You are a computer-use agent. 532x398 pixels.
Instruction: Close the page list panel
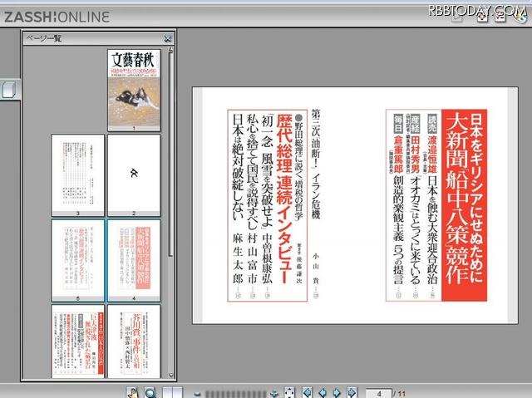pyautogui.click(x=168, y=38)
